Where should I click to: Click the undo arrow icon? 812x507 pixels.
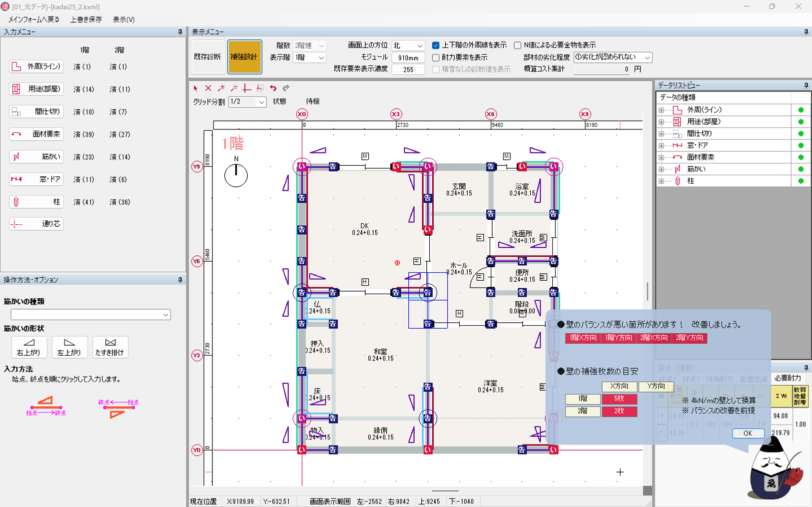point(273,88)
